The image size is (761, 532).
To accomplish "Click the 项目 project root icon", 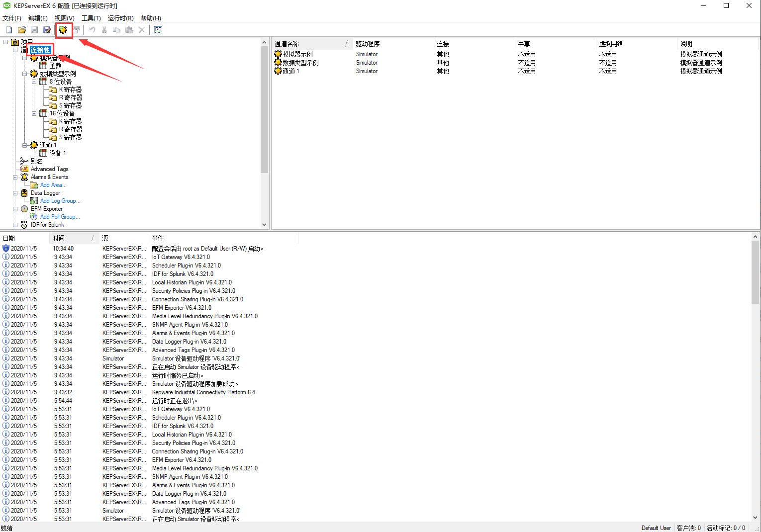I will click(x=15, y=42).
